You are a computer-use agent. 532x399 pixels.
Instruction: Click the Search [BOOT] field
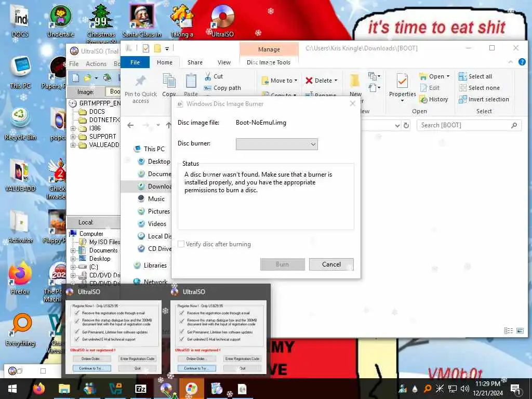(469, 126)
